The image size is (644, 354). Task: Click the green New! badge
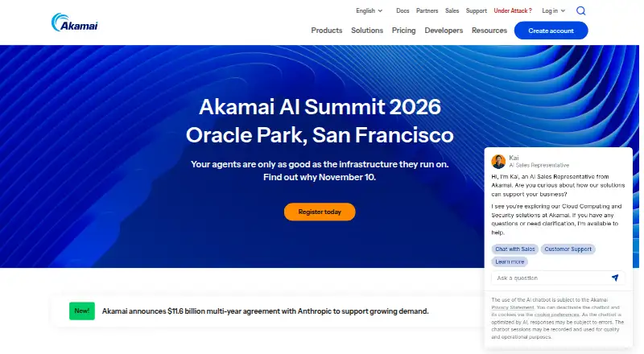82,311
